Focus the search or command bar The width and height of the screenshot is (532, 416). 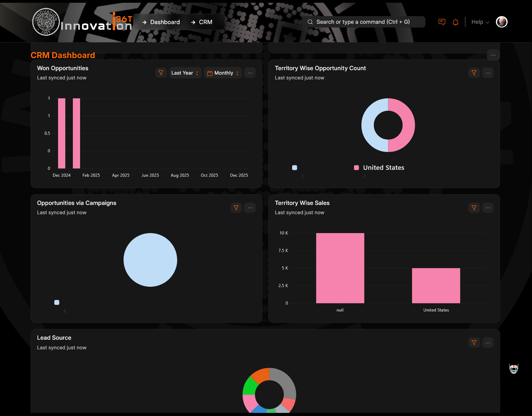coord(363,22)
